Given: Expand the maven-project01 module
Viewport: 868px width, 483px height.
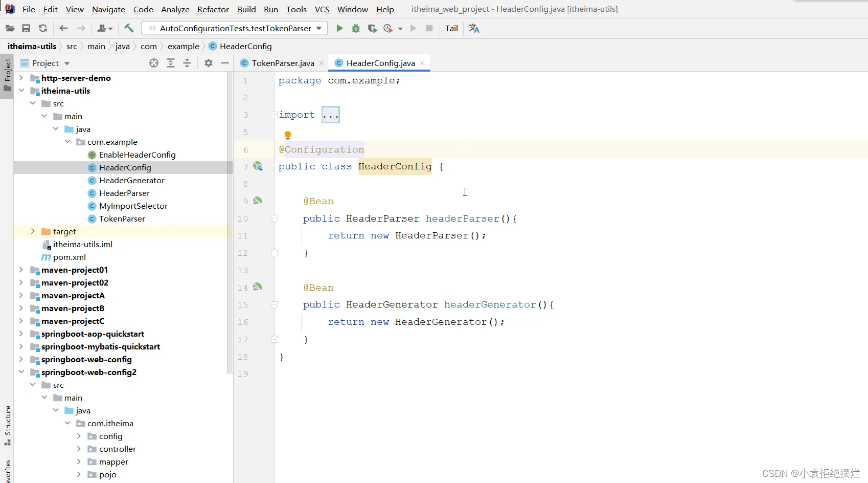Looking at the screenshot, I should (x=21, y=270).
